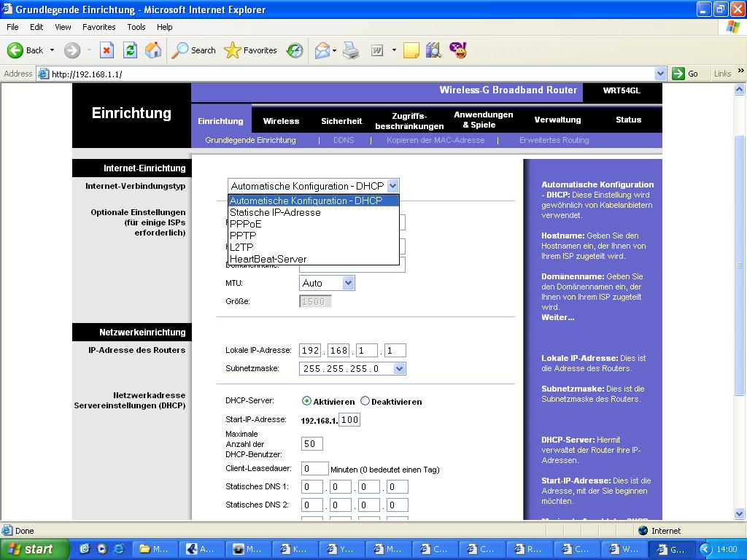Click the maximum DHCP users field
This screenshot has height=560, width=747.
312,444
